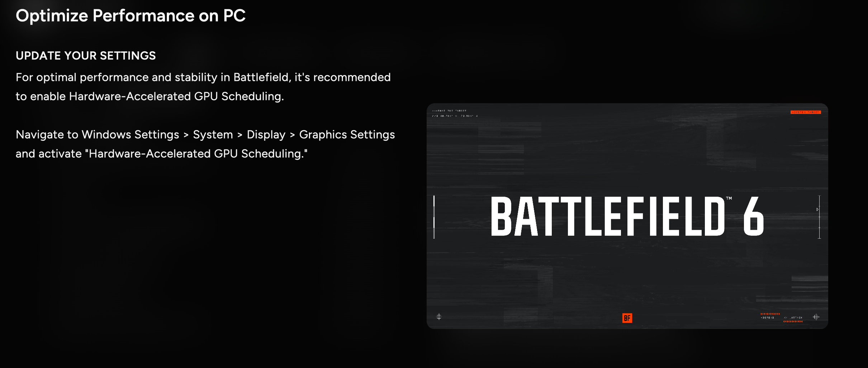Screen dimensions: 868x368
Task: Click the large BATTLEFIELD 6 title image
Action: pyautogui.click(x=627, y=216)
